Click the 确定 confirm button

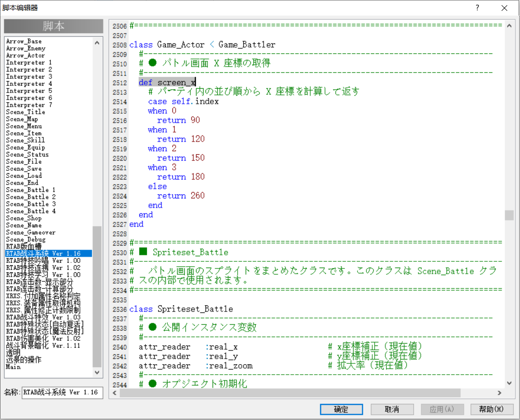pyautogui.click(x=341, y=410)
